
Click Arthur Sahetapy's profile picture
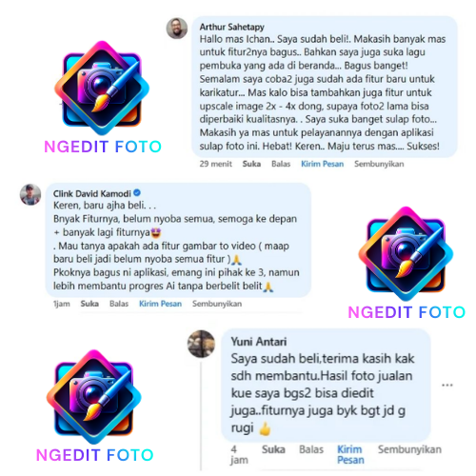[177, 29]
